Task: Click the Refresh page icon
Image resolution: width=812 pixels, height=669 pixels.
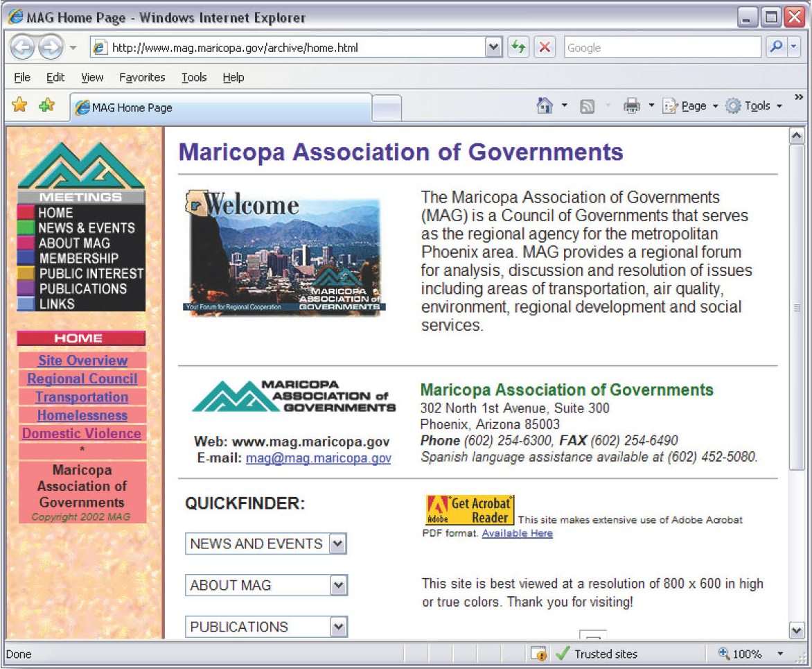Action: coord(518,47)
